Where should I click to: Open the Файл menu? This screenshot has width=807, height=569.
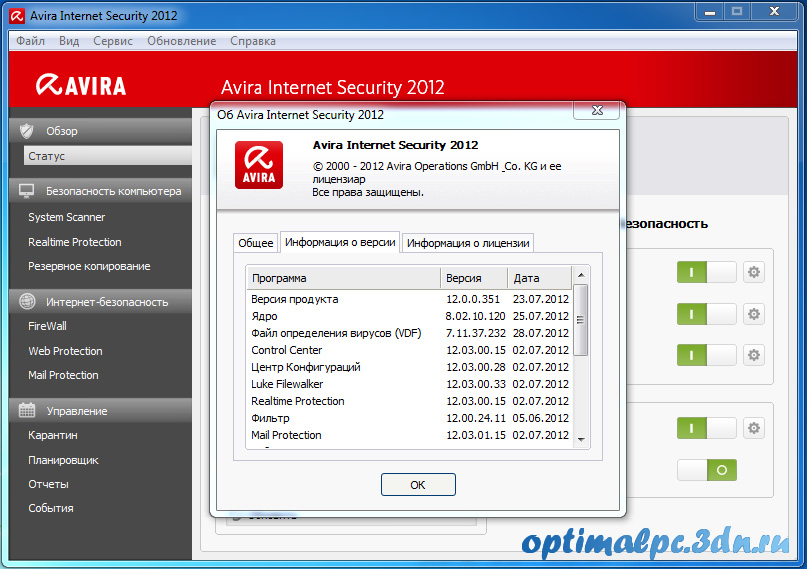(30, 41)
